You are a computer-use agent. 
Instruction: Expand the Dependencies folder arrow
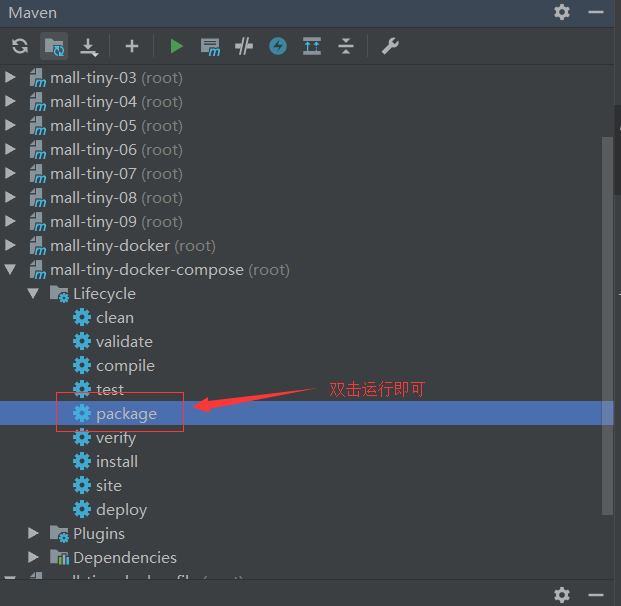(34, 557)
